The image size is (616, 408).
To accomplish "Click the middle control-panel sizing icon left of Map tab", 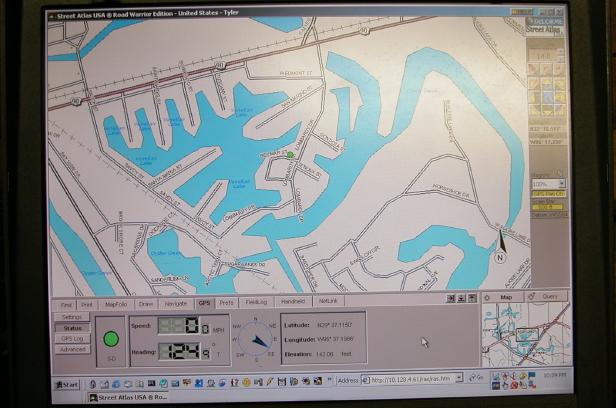I will click(461, 298).
